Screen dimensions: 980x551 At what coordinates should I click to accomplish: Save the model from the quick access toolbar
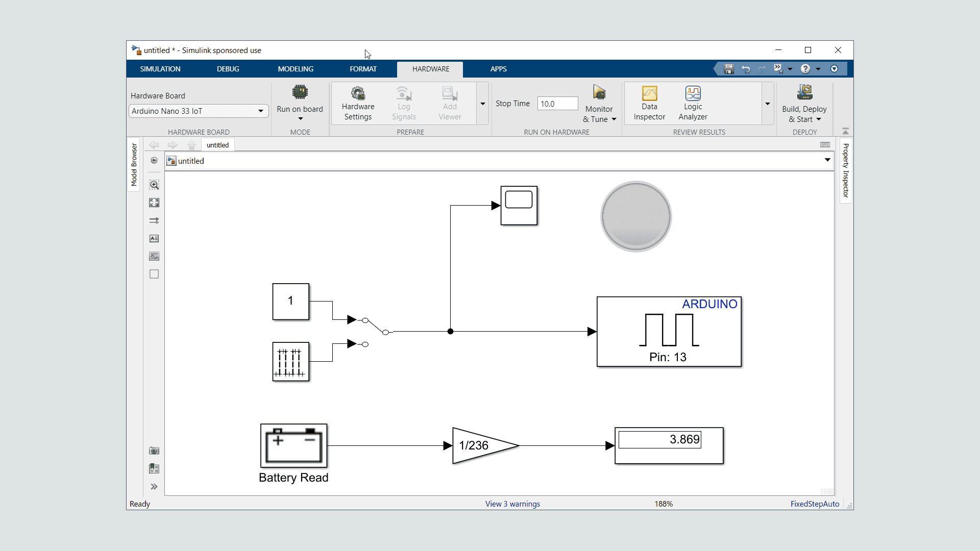729,69
